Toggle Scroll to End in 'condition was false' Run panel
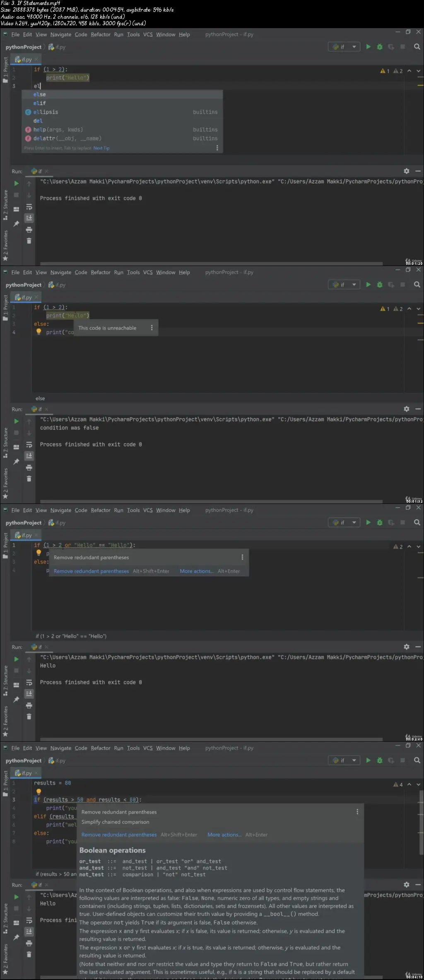This screenshot has height=980, width=424. pyautogui.click(x=29, y=456)
